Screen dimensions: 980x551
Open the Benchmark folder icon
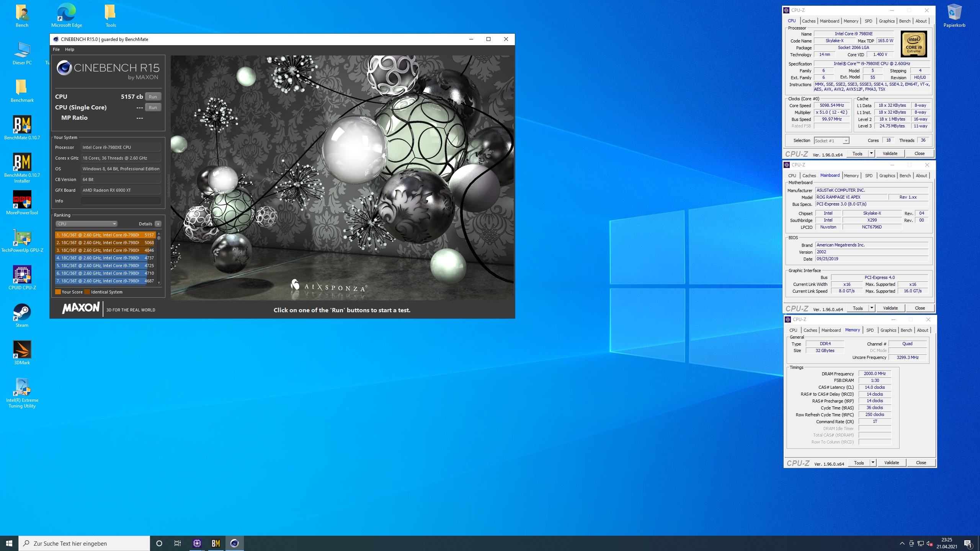click(x=22, y=91)
